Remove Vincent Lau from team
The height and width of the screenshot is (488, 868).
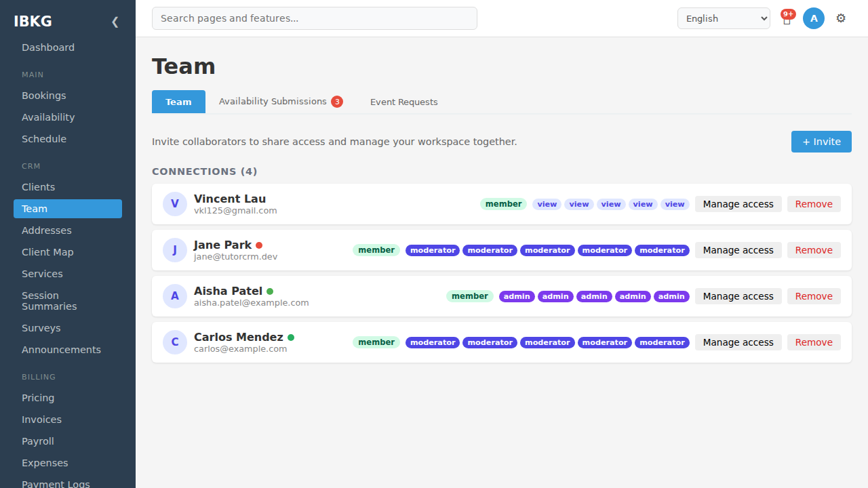coord(814,204)
